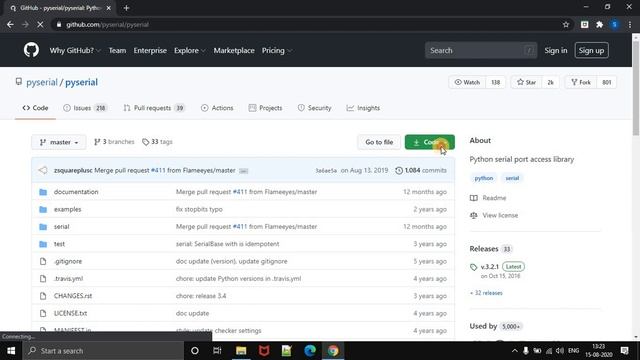Expand the Explore dropdown menu
This screenshot has width=640, height=360.
click(x=189, y=51)
